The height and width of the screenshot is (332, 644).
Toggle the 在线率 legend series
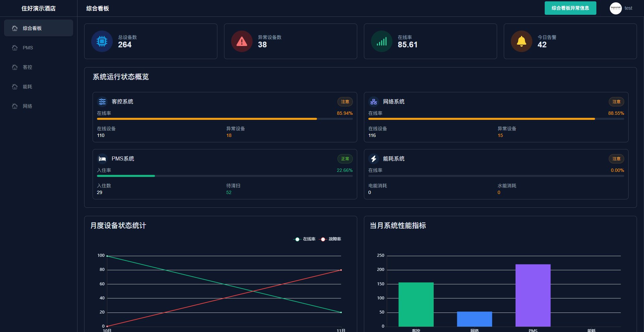(305, 239)
